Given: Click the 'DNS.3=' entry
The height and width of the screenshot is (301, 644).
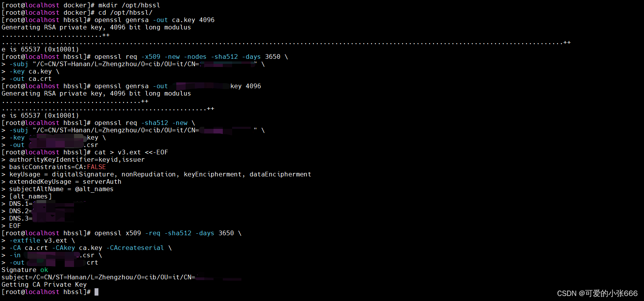Looking at the screenshot, I should pos(21,219).
